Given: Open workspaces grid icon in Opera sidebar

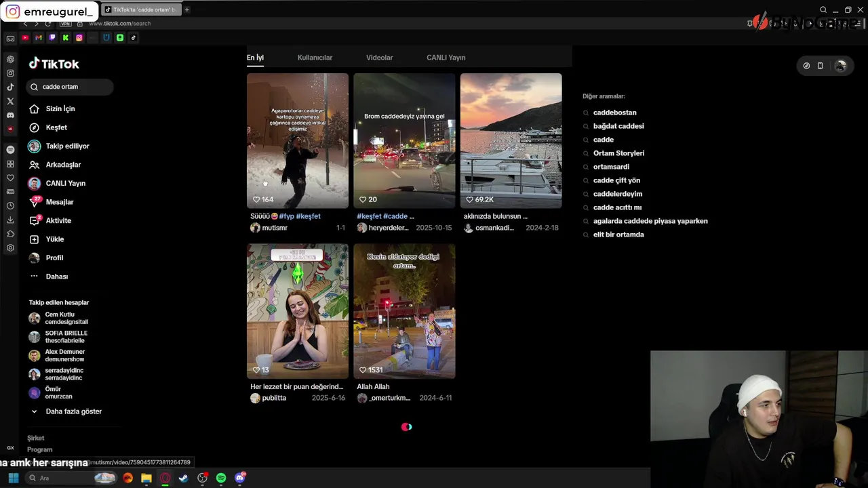Looking at the screenshot, I should click(10, 164).
